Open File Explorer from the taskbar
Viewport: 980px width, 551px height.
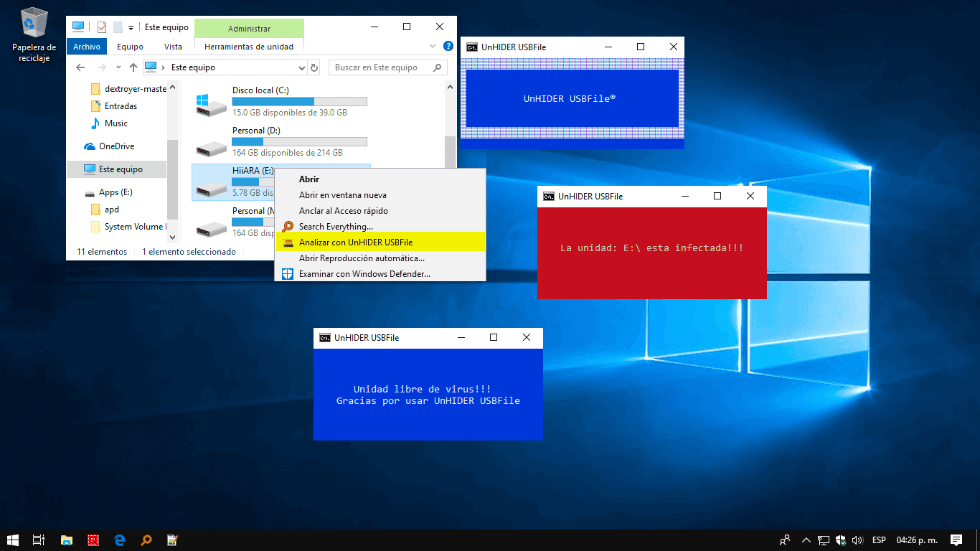tap(67, 540)
